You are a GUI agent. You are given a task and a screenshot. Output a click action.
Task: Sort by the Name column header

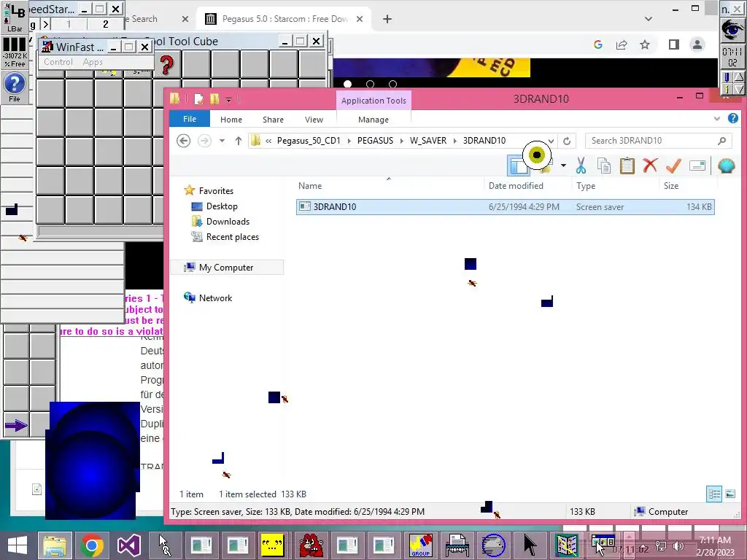pos(309,186)
